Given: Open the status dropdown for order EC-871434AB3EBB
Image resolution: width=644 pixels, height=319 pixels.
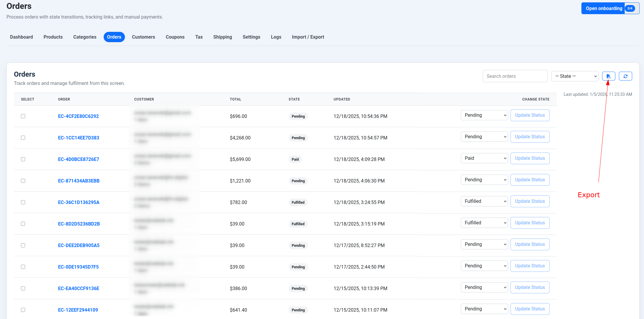Looking at the screenshot, I should (x=484, y=180).
